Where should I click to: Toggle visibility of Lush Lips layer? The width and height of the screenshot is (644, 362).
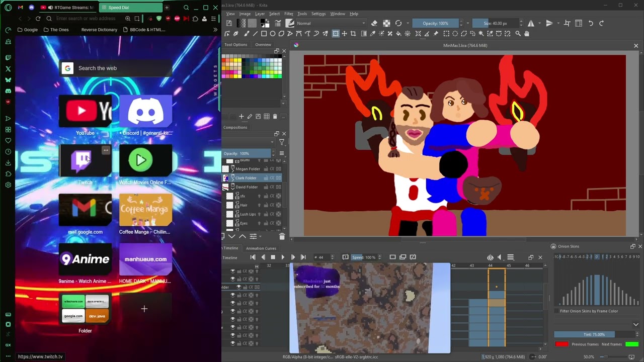259,214
